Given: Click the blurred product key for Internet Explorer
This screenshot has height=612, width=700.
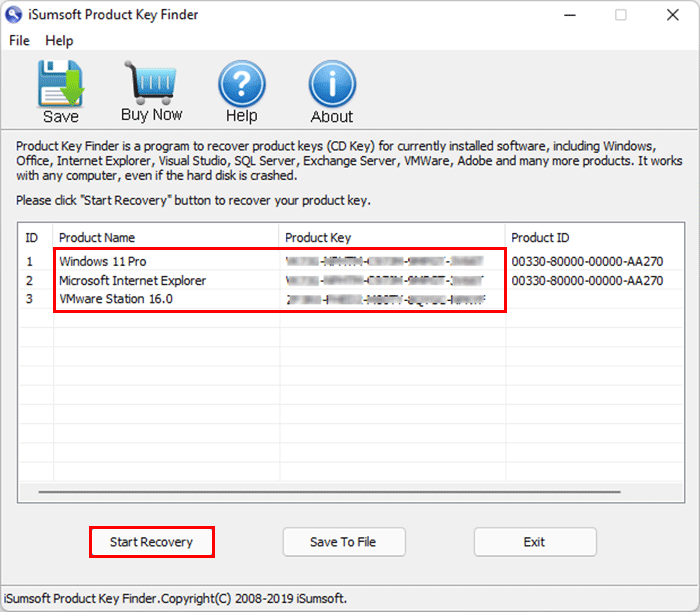Looking at the screenshot, I should (384, 280).
